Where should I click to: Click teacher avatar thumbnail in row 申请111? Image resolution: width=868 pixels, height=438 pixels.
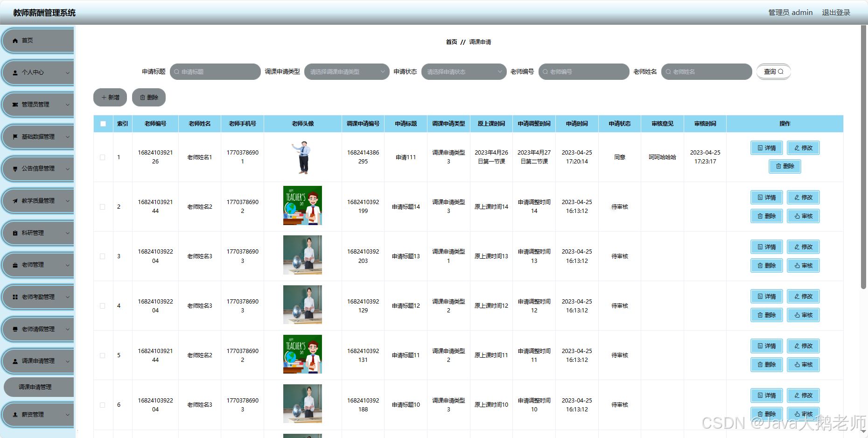click(x=303, y=157)
